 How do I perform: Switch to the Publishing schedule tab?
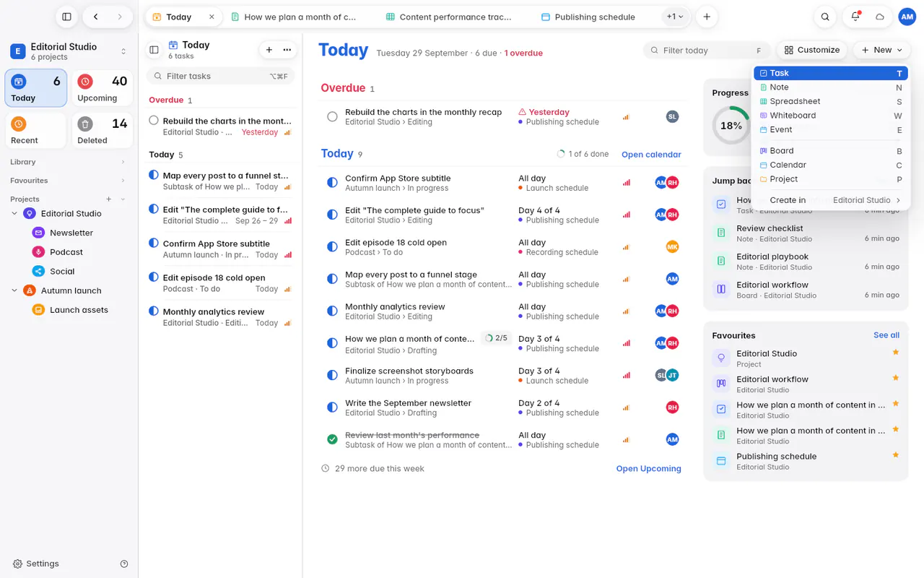click(588, 17)
